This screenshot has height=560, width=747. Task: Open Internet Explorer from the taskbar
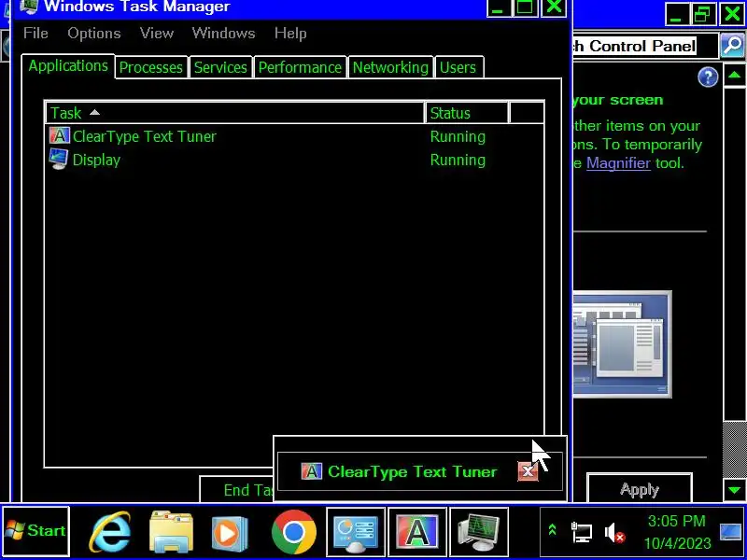110,532
